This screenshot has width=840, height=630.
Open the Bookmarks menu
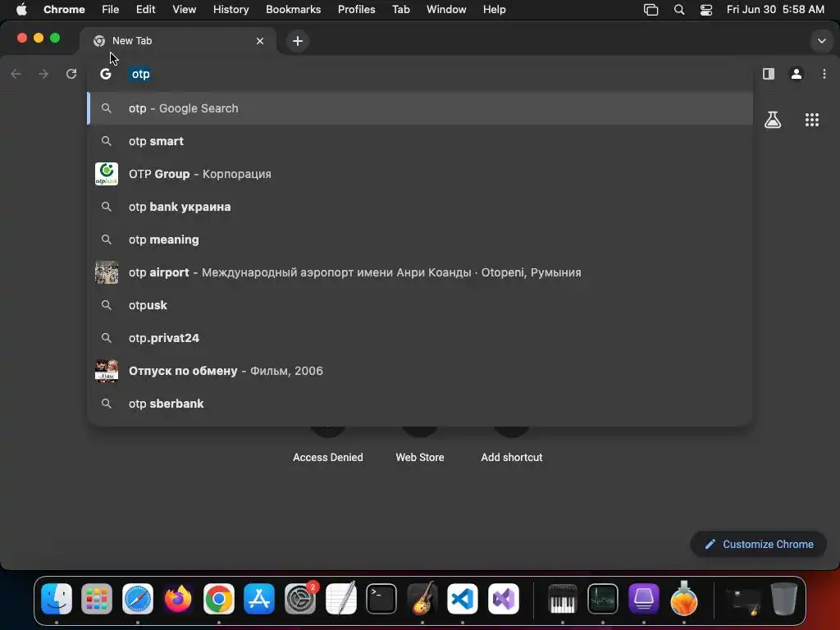coord(294,10)
